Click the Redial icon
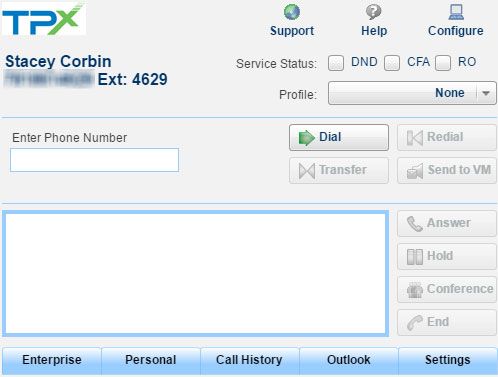The height and width of the screenshot is (377, 498). coord(415,138)
